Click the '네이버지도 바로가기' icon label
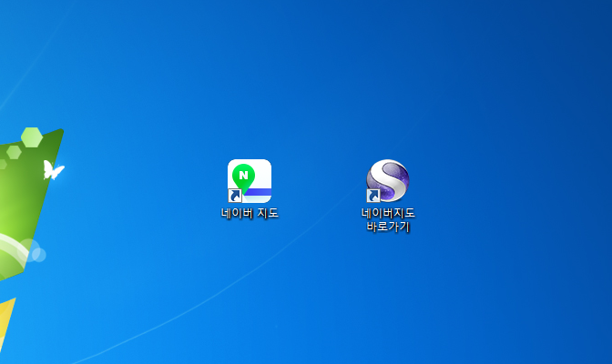 (x=388, y=219)
